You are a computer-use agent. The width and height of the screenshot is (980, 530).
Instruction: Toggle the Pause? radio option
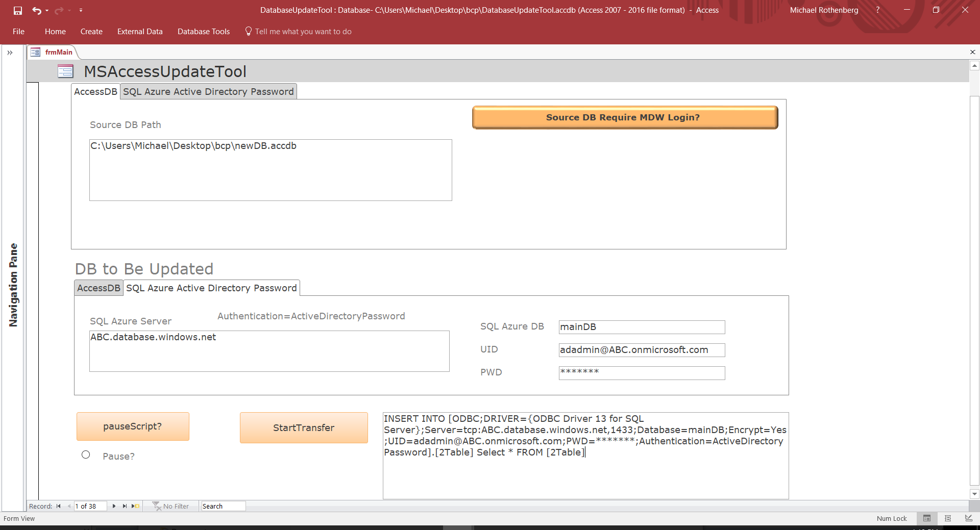[x=86, y=455]
